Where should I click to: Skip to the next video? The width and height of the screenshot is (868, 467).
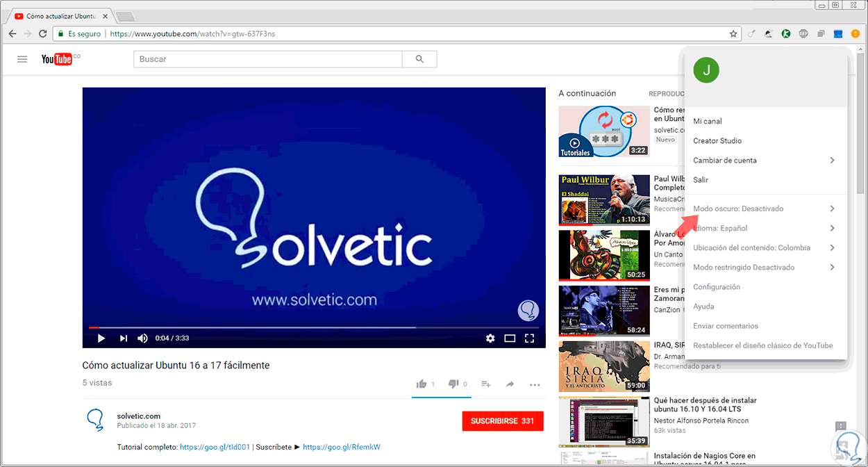pyautogui.click(x=124, y=338)
